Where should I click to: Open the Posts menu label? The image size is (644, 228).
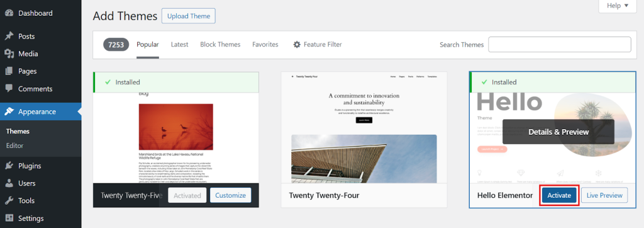click(x=26, y=37)
